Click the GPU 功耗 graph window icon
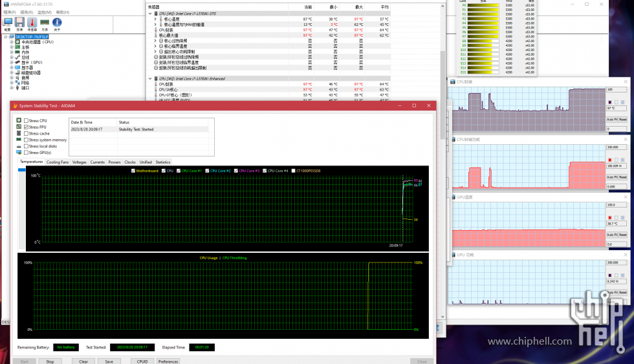 point(453,255)
